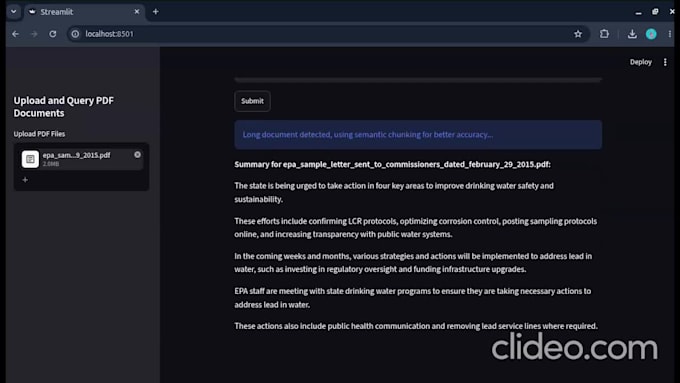Click the site information icon in address bar
680x383 pixels.
75,34
